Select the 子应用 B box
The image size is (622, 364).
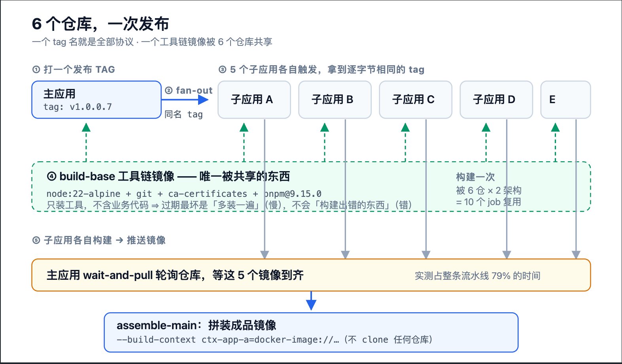(x=335, y=100)
